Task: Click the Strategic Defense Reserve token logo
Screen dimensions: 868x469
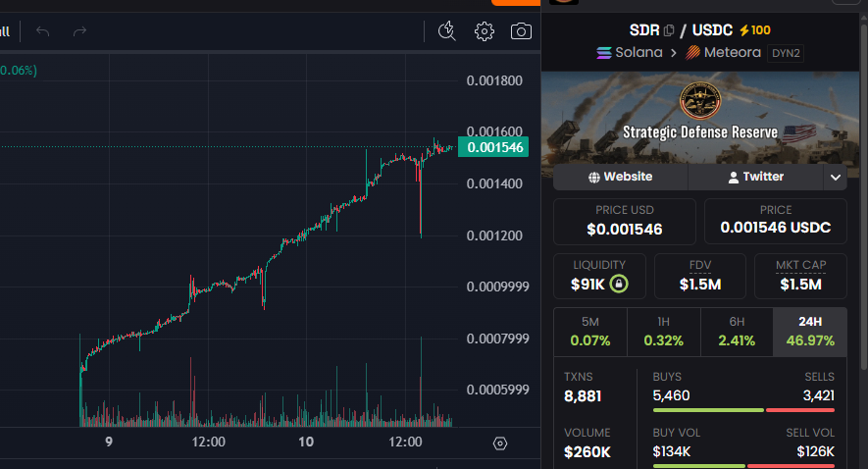Action: (x=699, y=100)
